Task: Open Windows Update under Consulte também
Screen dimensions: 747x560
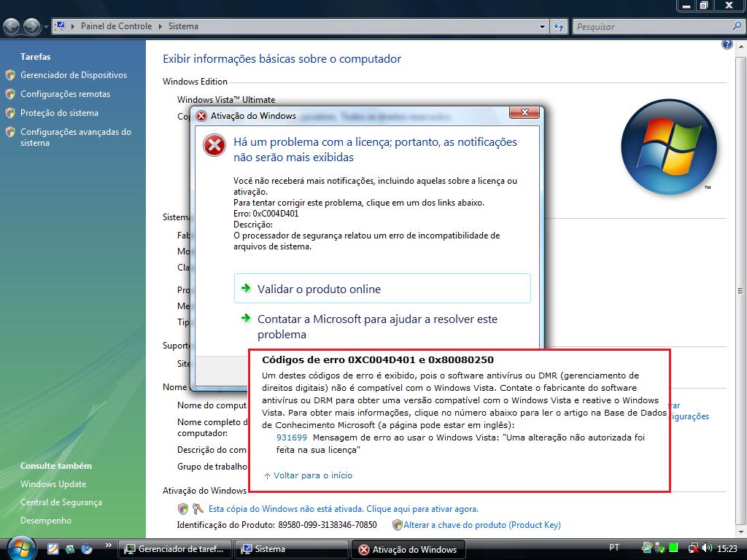Action: point(53,484)
